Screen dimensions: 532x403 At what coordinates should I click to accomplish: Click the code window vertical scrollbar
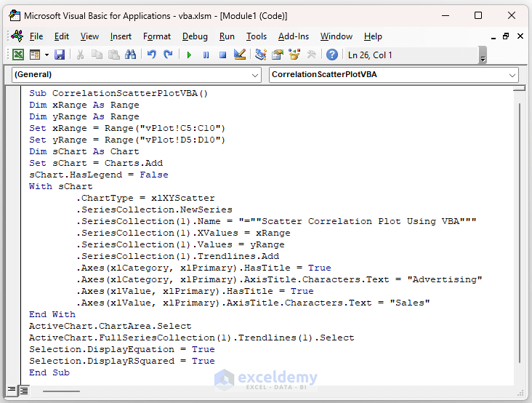[x=520, y=233]
